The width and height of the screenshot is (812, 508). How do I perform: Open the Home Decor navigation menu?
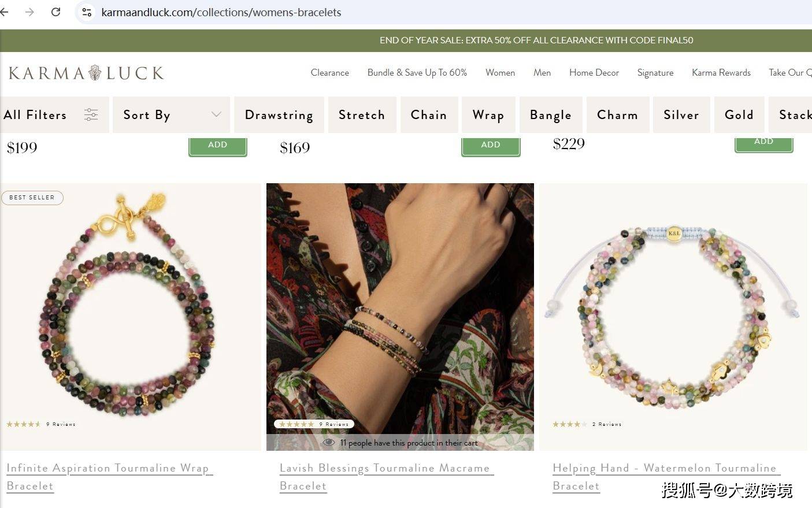click(594, 73)
